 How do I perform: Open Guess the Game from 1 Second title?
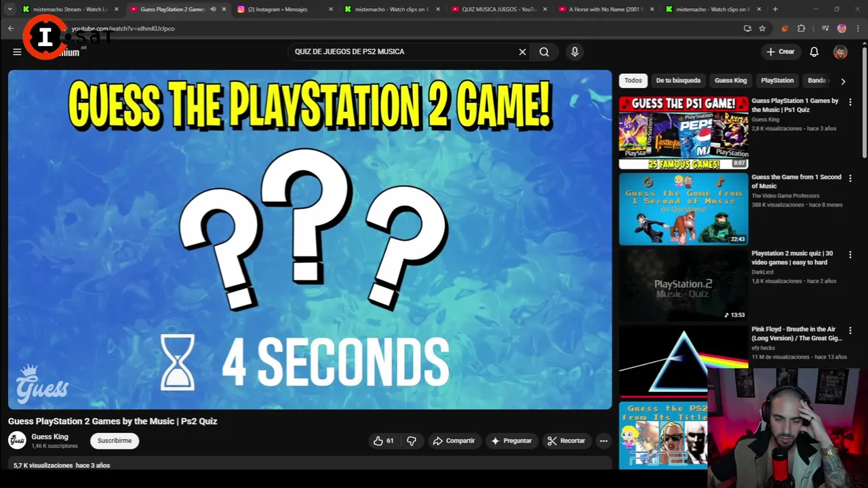coord(796,182)
